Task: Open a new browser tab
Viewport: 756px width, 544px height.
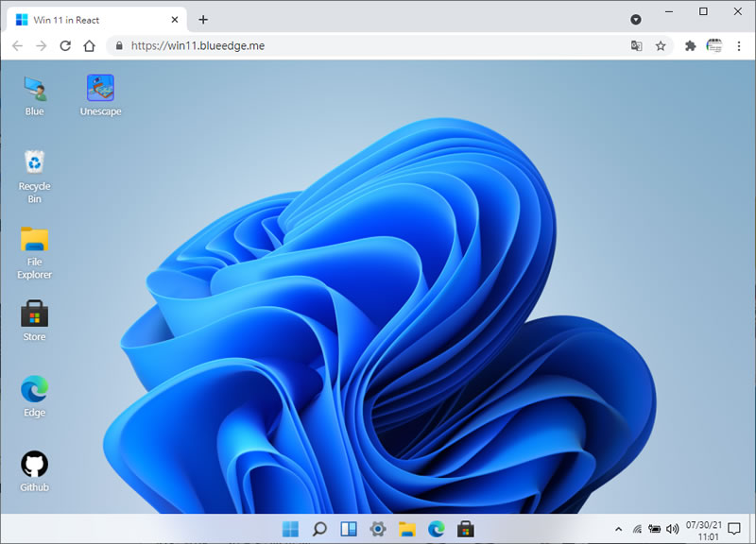Action: (203, 20)
